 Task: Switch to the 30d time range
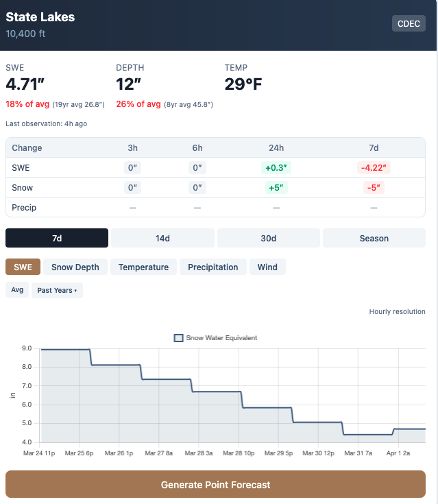click(268, 238)
